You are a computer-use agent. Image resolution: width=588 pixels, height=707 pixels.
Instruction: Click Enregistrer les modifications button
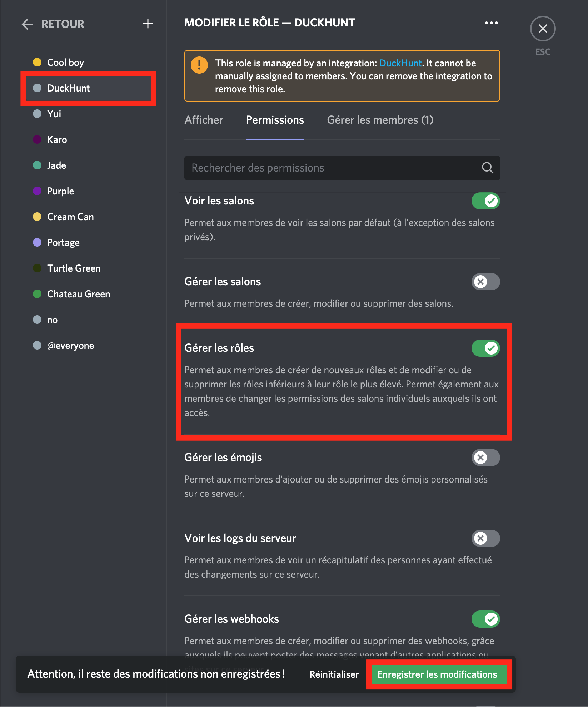coord(437,674)
